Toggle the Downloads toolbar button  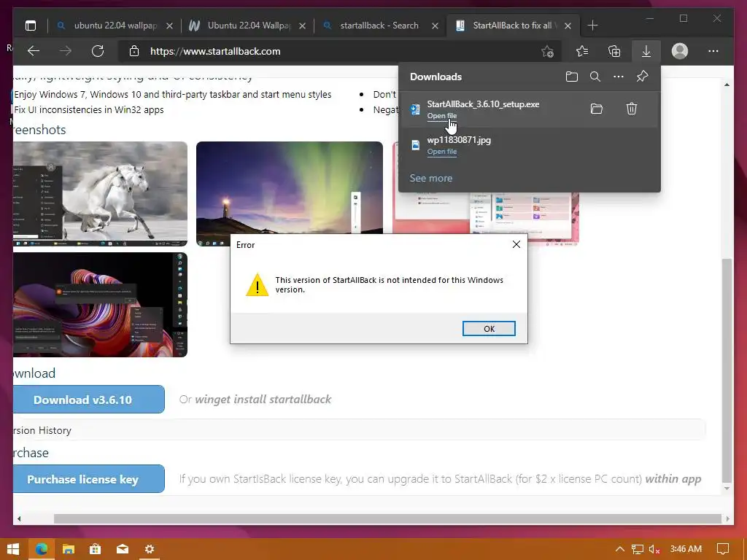(646, 51)
